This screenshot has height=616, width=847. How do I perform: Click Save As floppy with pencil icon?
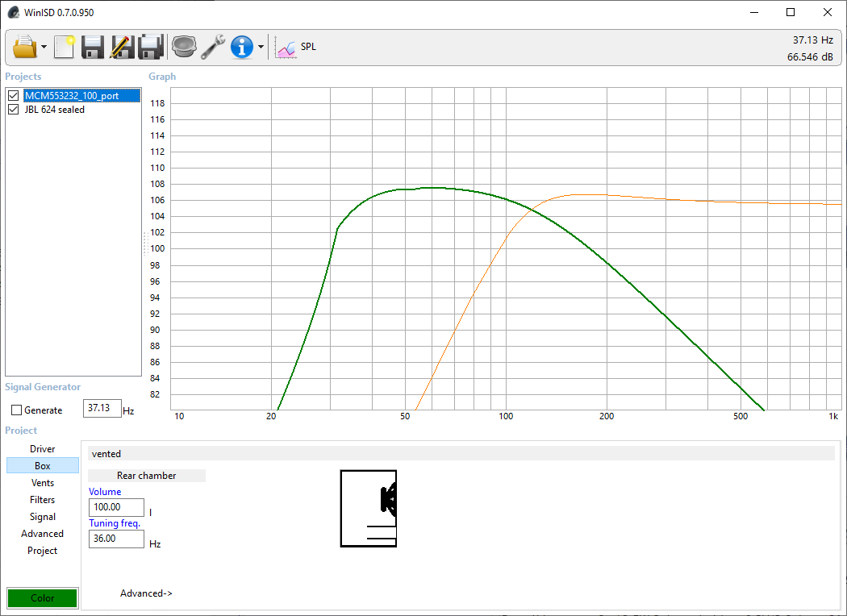click(x=122, y=47)
